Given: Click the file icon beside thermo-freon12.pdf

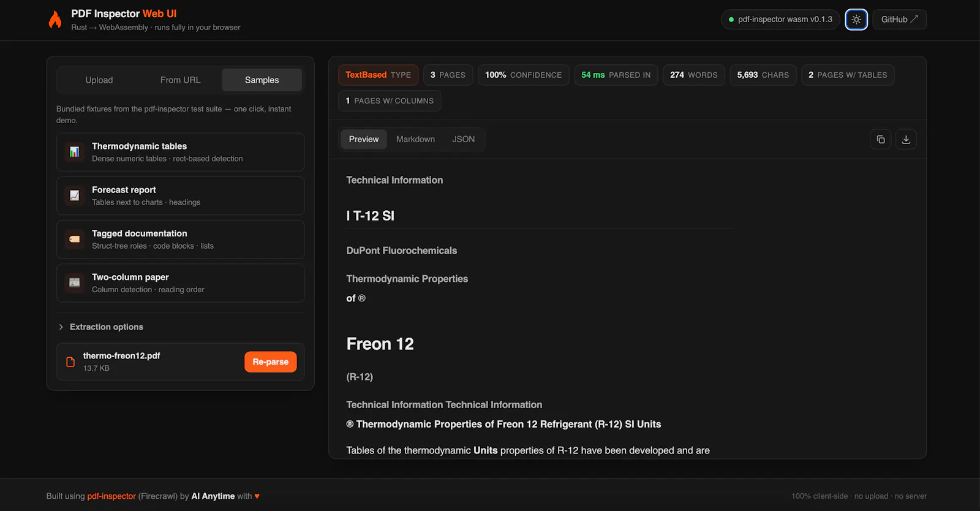Looking at the screenshot, I should pos(70,362).
